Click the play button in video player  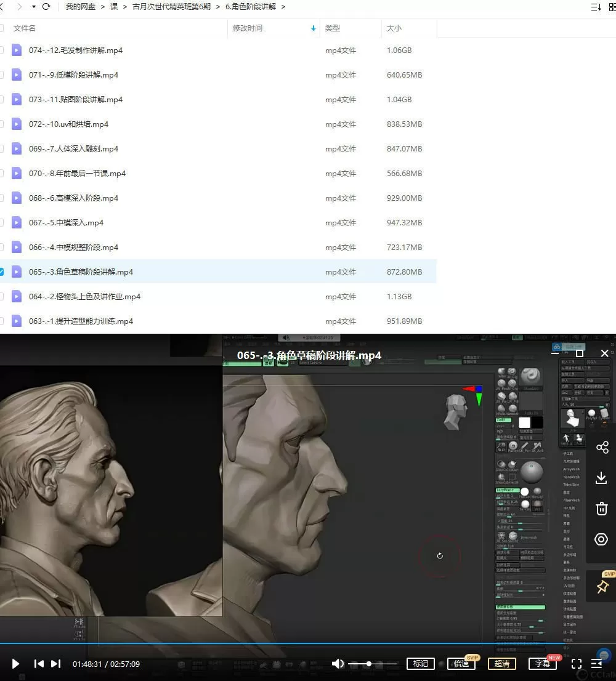coord(16,664)
